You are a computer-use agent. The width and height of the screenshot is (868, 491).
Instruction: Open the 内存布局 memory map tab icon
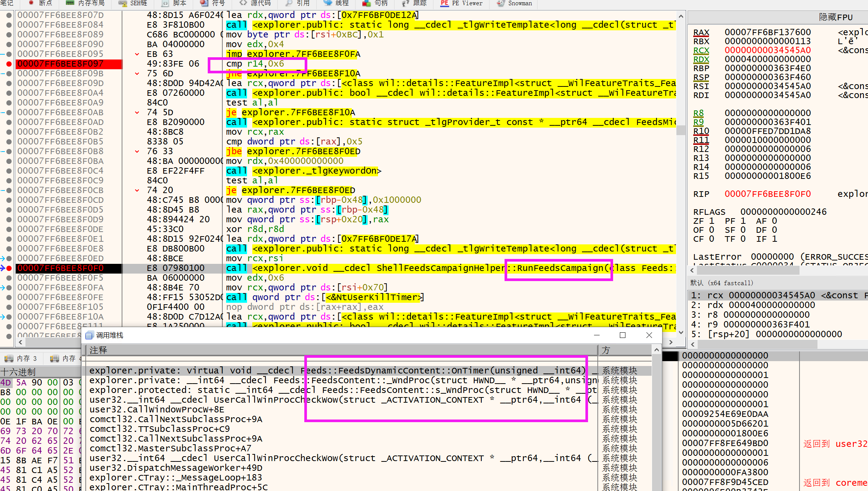(x=70, y=3)
